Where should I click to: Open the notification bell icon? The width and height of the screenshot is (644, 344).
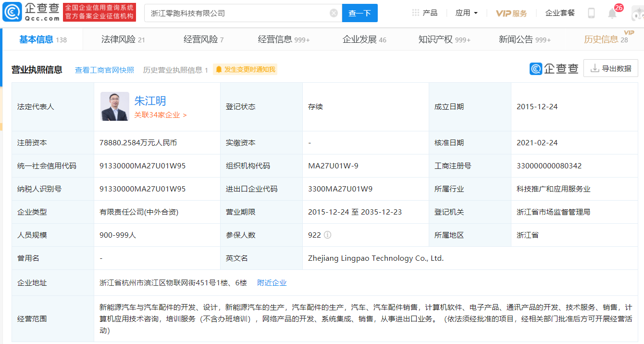coord(612,13)
